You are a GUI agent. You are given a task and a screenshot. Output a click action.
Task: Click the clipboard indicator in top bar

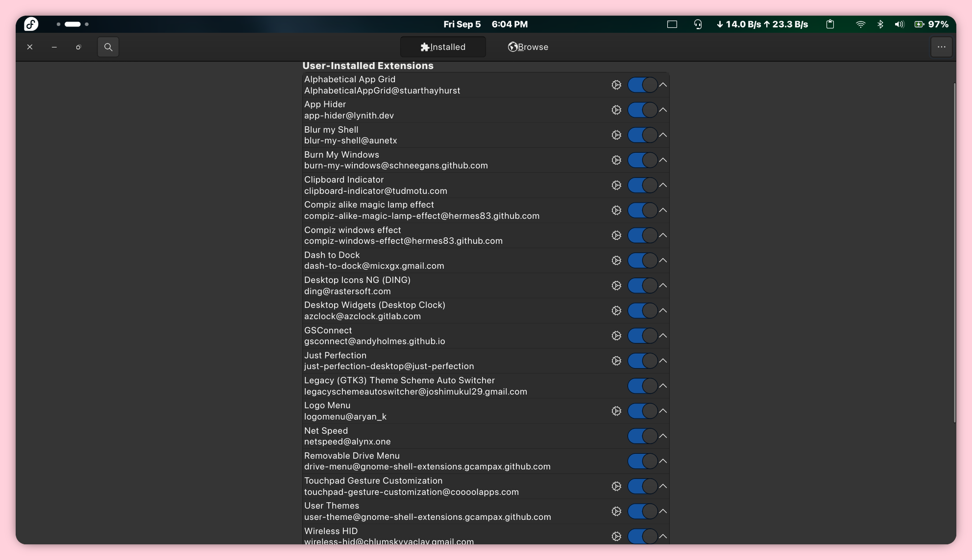830,24
